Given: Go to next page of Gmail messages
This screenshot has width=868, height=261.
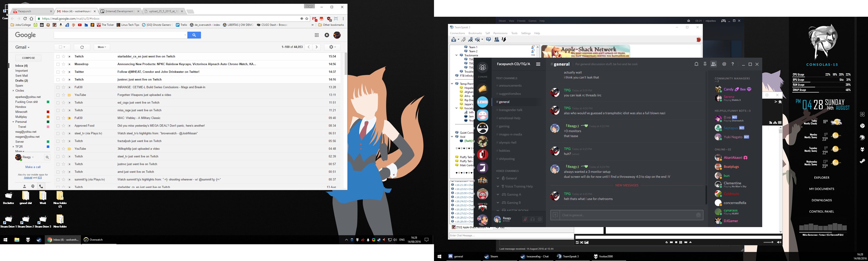Looking at the screenshot, I should tap(317, 47).
